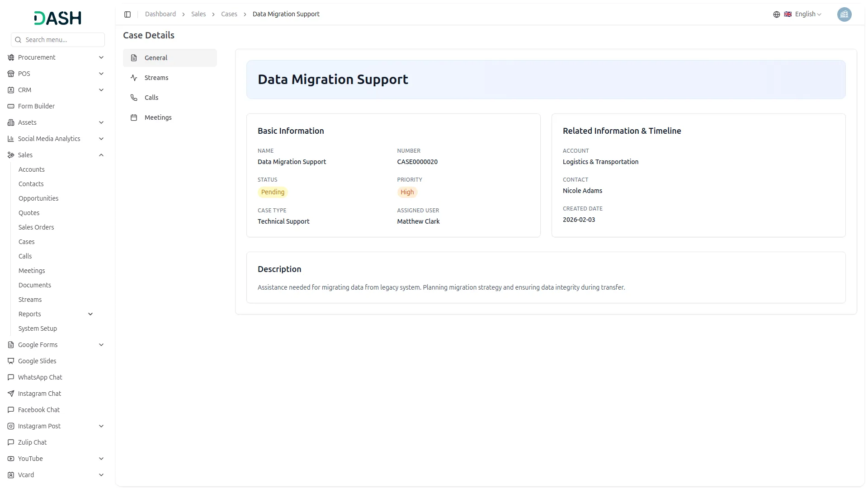Switch to the Streams tab

(x=170, y=78)
